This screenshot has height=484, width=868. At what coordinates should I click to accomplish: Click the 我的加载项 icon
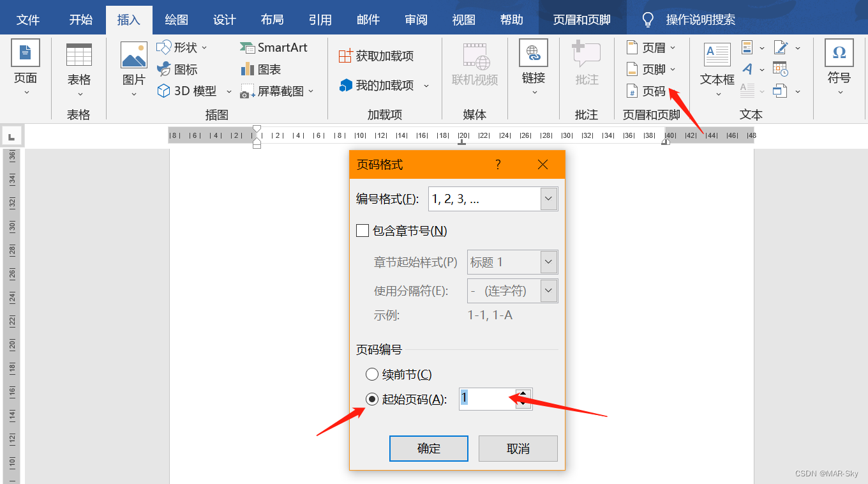345,85
